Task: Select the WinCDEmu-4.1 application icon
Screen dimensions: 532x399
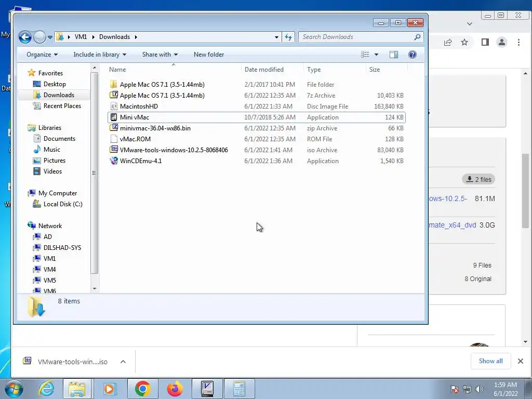Action: [114, 161]
